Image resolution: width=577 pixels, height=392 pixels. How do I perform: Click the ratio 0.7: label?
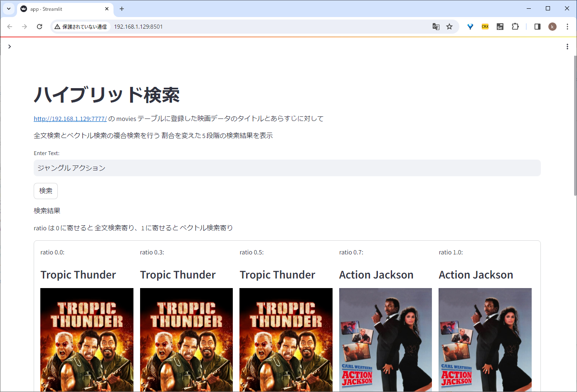coord(351,252)
